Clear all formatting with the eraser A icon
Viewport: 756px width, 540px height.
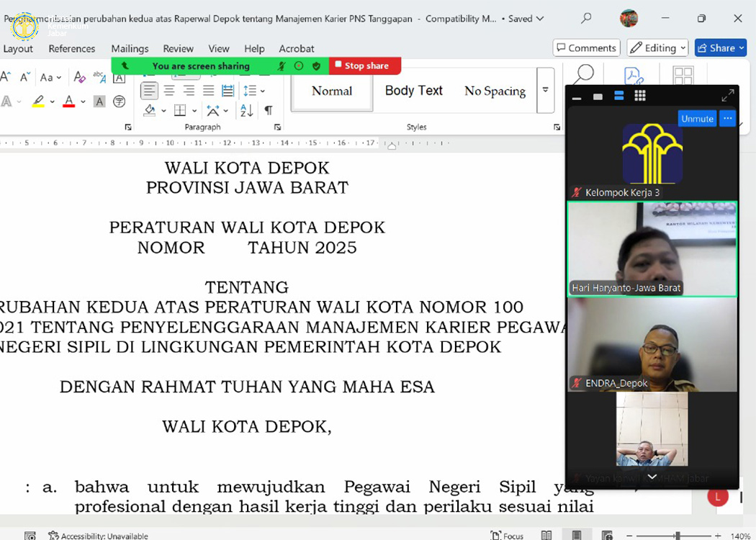(x=79, y=76)
